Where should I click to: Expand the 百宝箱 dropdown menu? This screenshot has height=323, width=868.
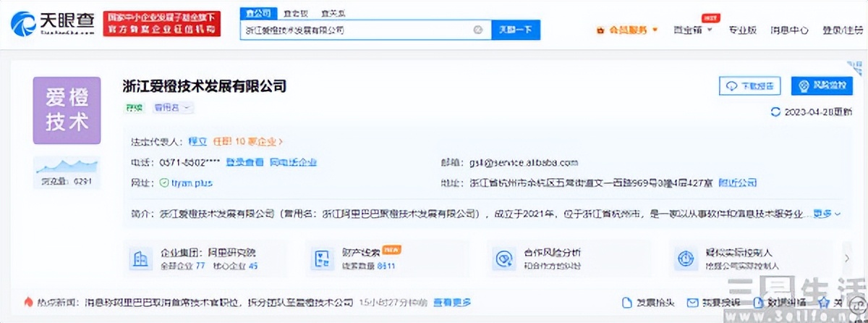693,30
